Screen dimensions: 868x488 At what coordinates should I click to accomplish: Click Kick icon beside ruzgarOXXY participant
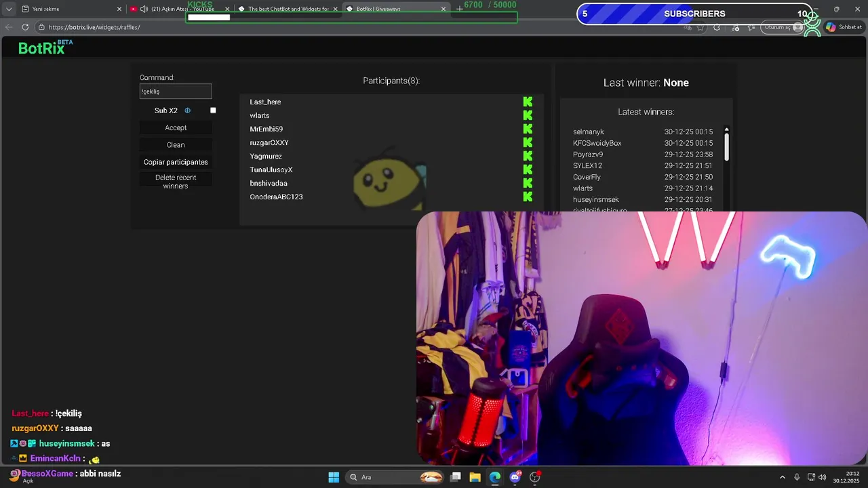point(528,142)
